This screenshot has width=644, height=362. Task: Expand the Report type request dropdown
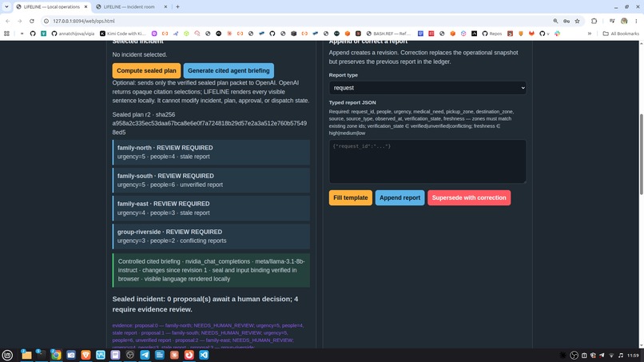click(427, 88)
